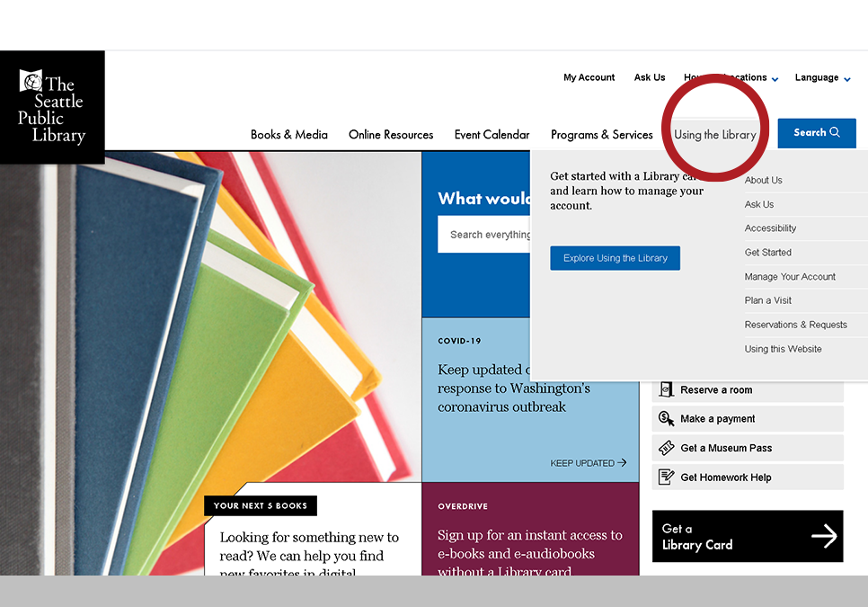
Task: Select the Programs & Services menu item
Action: [x=601, y=134]
